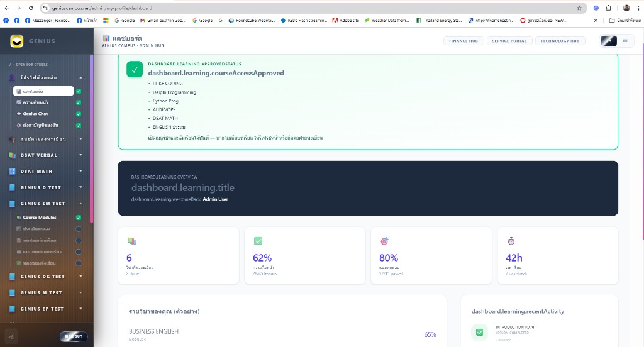644x347 pixels.
Task: Collapse the profile section arrow
Action: (80, 77)
